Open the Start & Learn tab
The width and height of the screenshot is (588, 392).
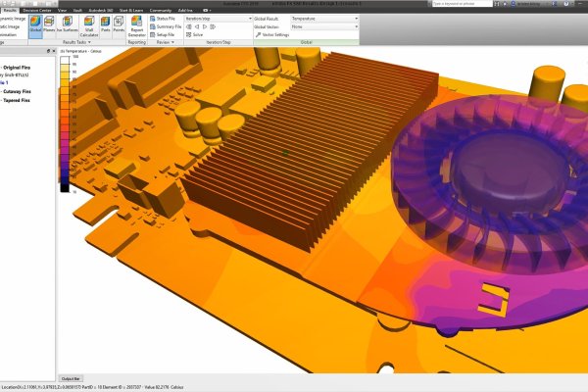[x=130, y=8]
